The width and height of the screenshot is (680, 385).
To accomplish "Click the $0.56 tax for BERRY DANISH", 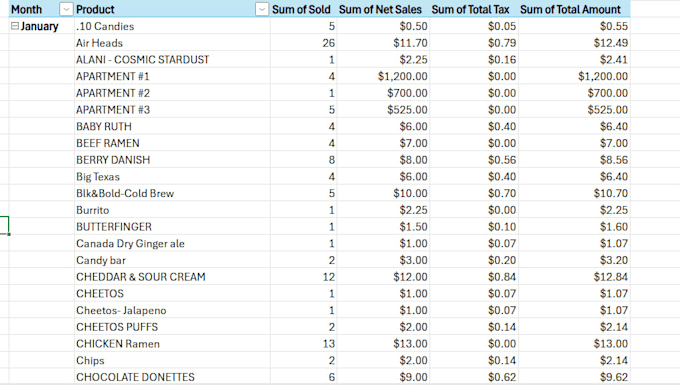I will (502, 160).
